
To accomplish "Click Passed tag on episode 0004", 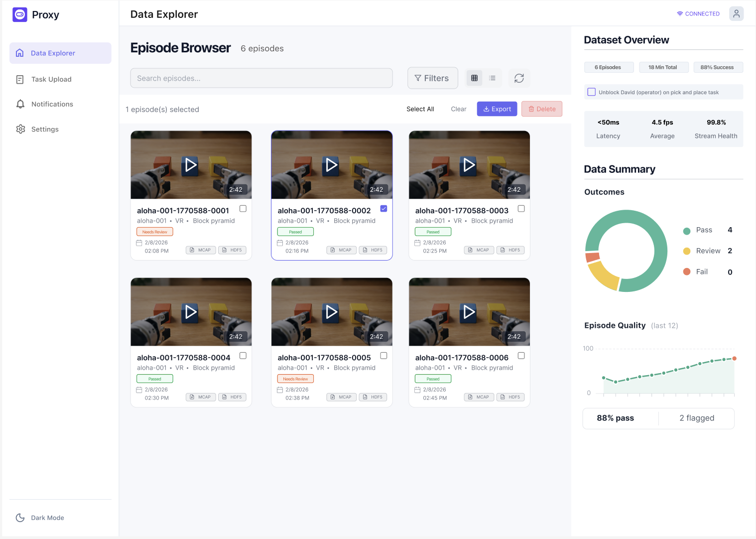I will point(155,379).
